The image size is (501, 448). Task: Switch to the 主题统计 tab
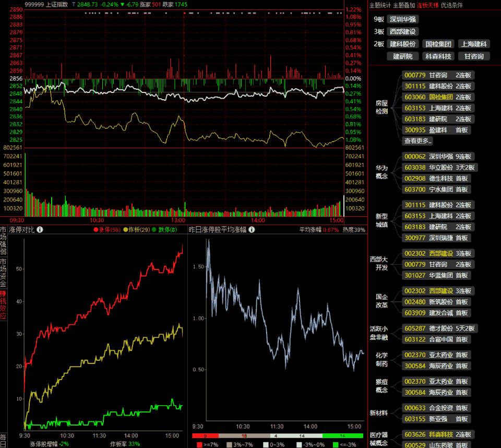coord(380,5)
